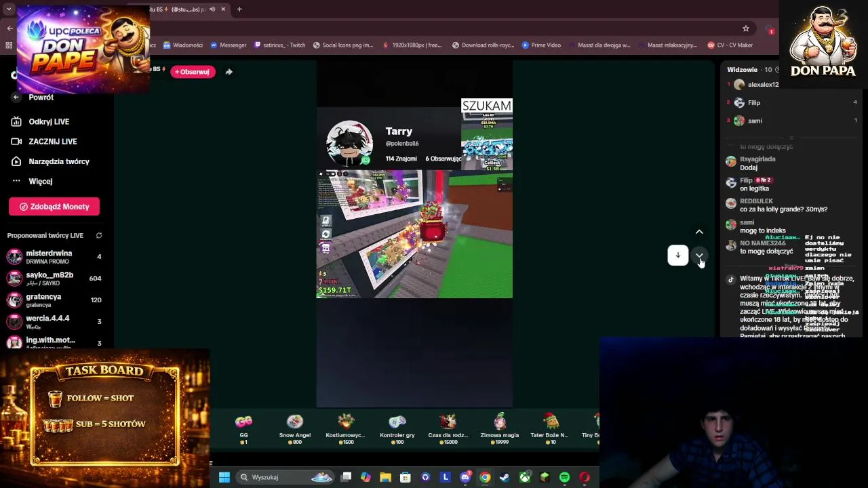This screenshot has height=488, width=868.
Task: Click the Tarry profile avatar in stream
Action: [x=349, y=144]
